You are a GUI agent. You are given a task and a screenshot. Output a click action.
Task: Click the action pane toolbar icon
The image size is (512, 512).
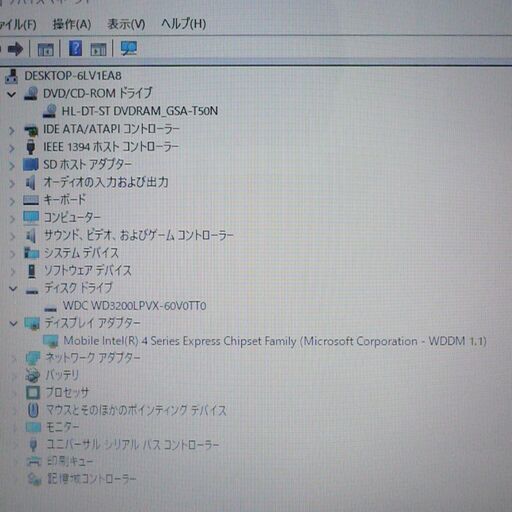(98, 49)
